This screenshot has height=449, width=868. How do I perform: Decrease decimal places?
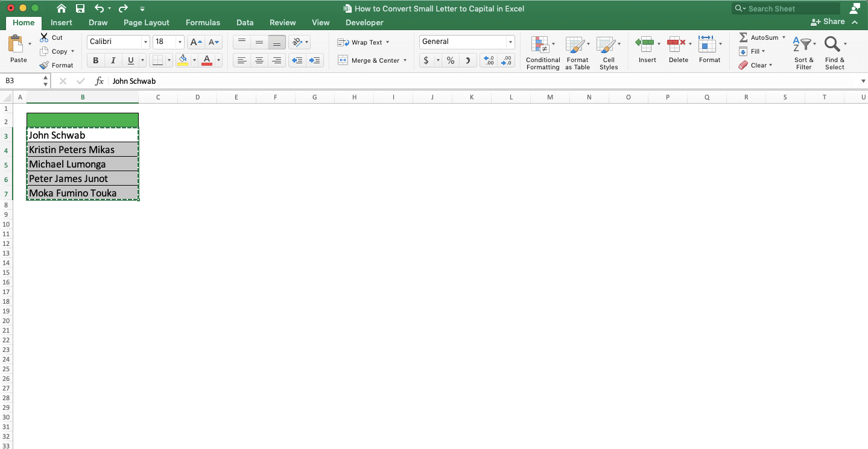(x=507, y=60)
